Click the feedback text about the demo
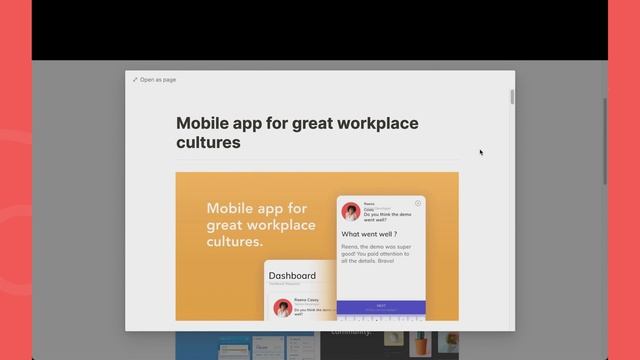Screen dimensions: 640x360 (x=376, y=253)
